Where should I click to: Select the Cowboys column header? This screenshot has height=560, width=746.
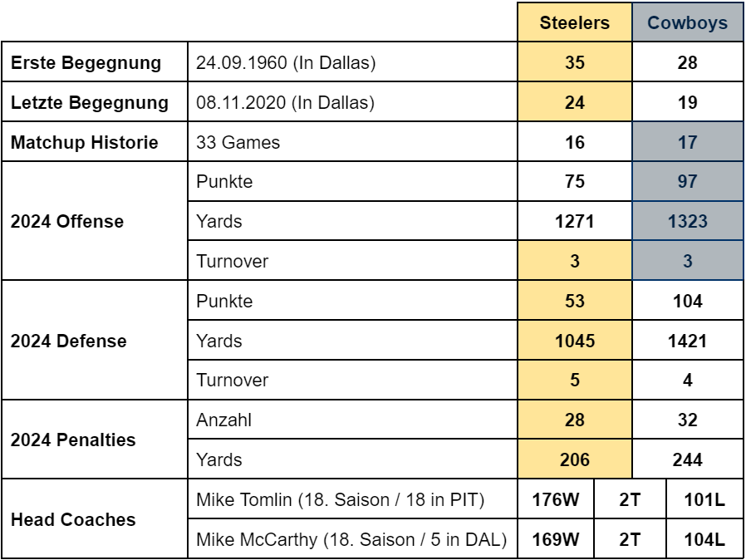[x=688, y=22]
